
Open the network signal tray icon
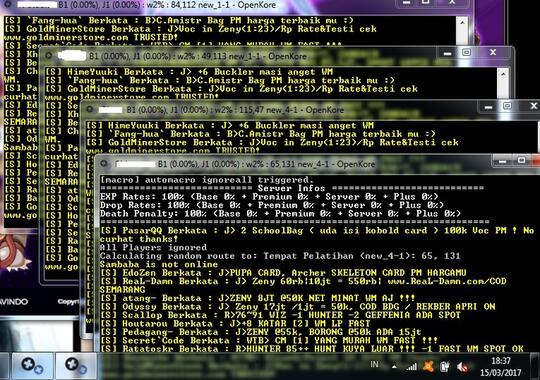click(411, 367)
